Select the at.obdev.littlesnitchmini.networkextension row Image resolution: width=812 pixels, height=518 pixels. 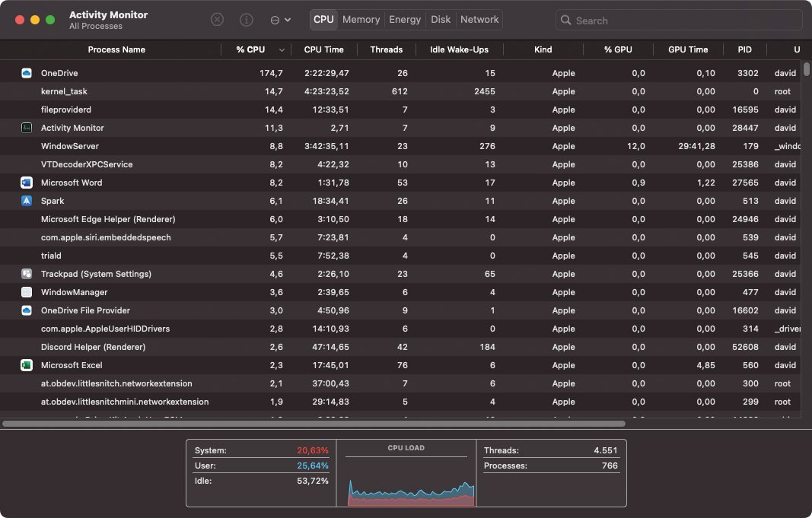tap(401, 402)
